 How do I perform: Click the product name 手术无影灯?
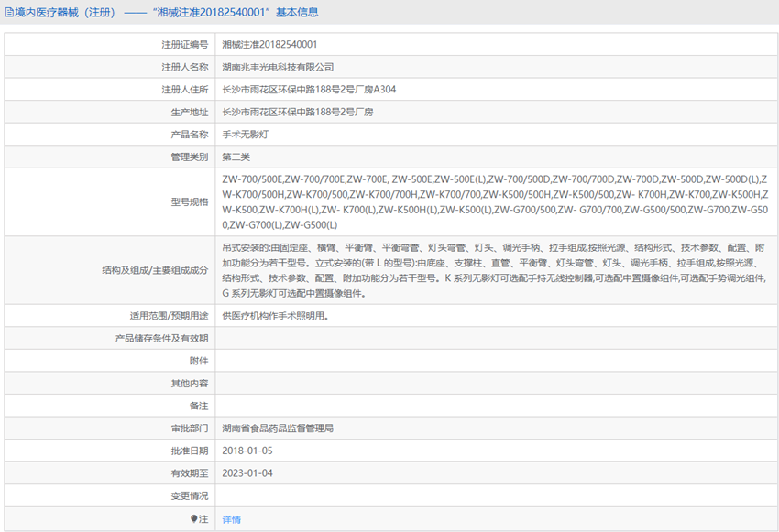point(245,135)
